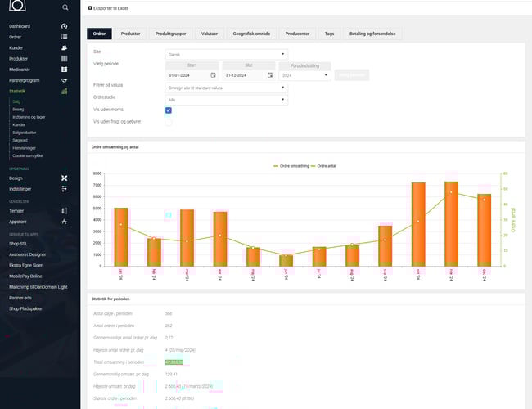Click the Appstore icon in sidebar
The height and width of the screenshot is (409, 532).
64,221
